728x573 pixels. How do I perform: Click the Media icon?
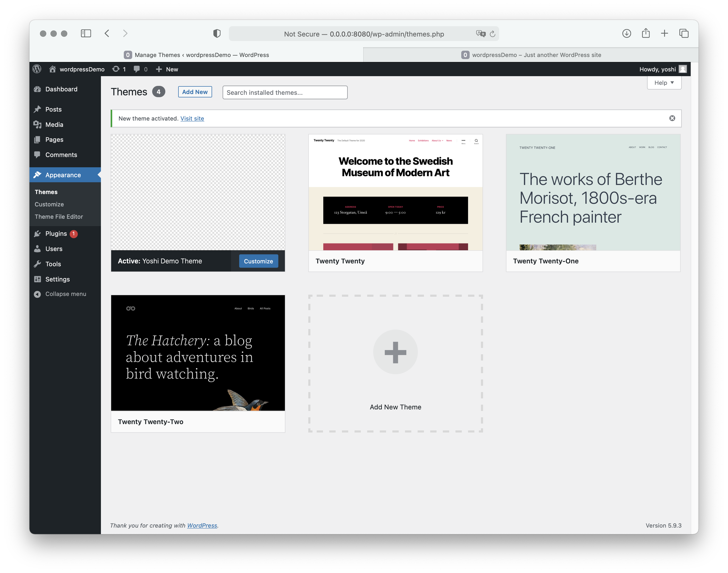[x=37, y=124]
